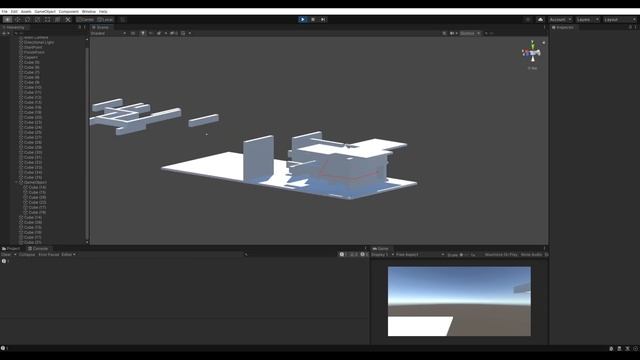Toggle info message filter in Console
Viewport: 640px width, 360px height.
pyautogui.click(x=343, y=255)
